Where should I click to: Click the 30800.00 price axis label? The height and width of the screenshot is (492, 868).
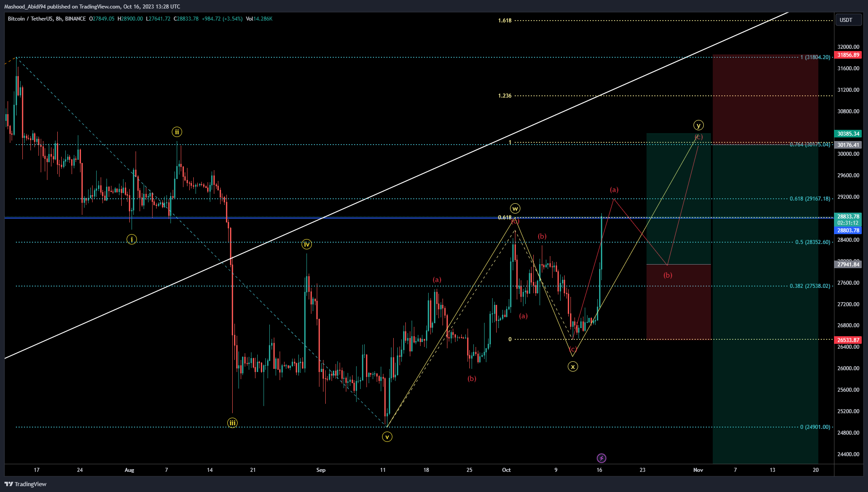click(848, 111)
